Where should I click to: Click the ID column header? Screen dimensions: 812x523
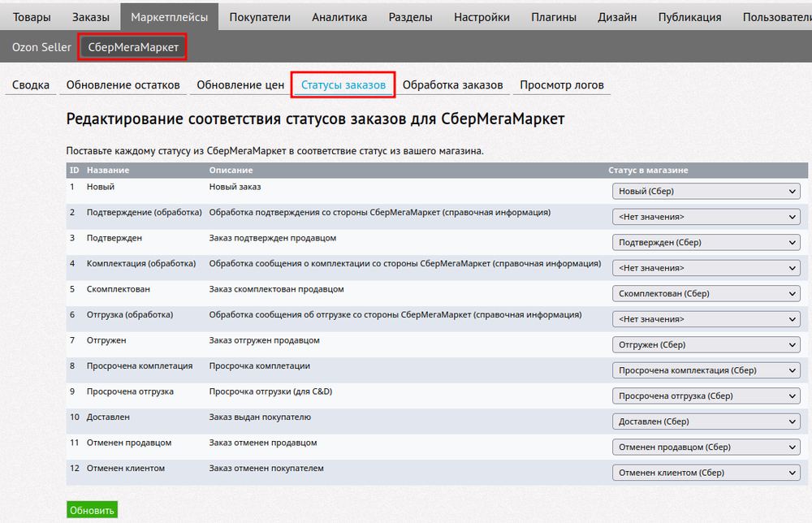(x=75, y=171)
